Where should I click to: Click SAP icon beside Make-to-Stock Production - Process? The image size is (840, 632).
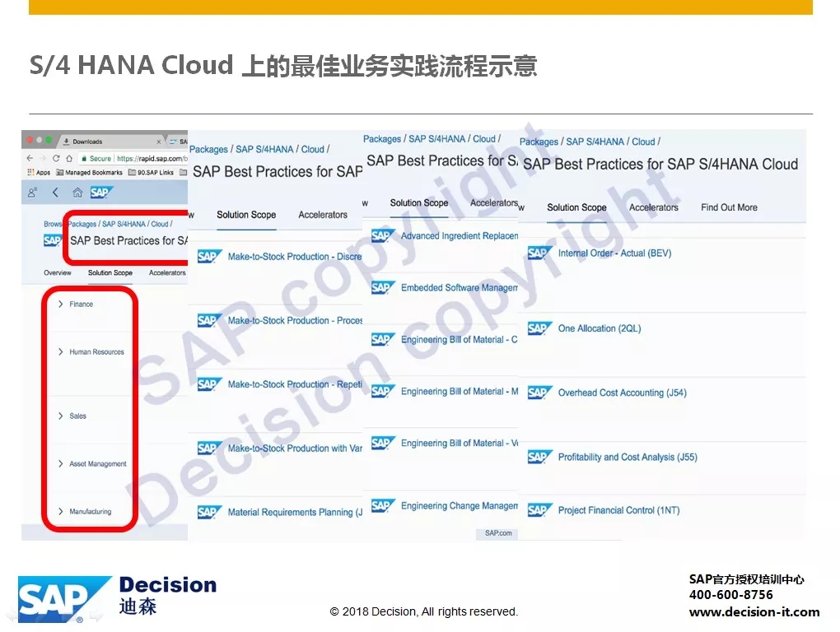point(209,320)
